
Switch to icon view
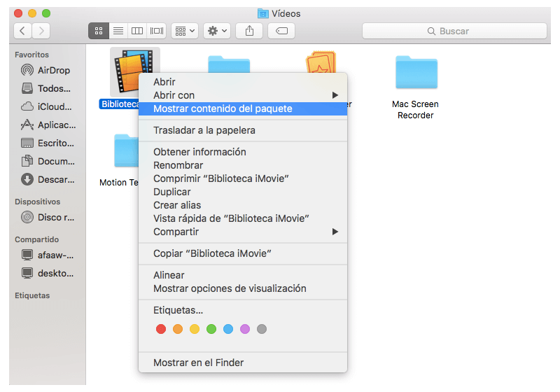click(99, 31)
